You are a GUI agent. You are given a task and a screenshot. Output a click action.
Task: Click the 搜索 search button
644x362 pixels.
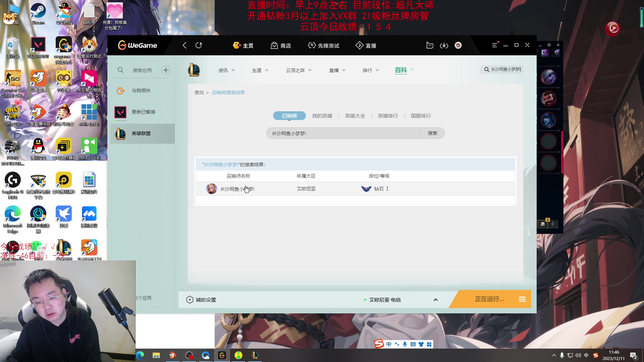click(x=432, y=133)
